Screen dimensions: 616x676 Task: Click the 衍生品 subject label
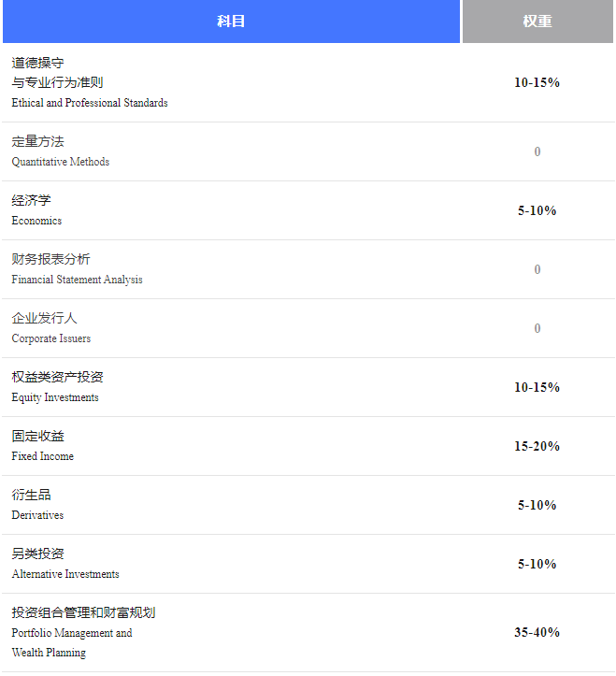(x=31, y=496)
